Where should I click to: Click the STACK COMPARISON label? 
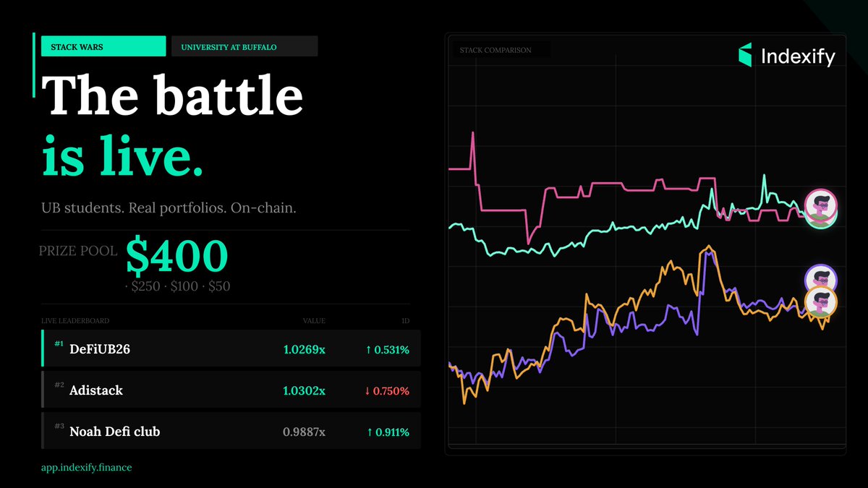coord(495,51)
